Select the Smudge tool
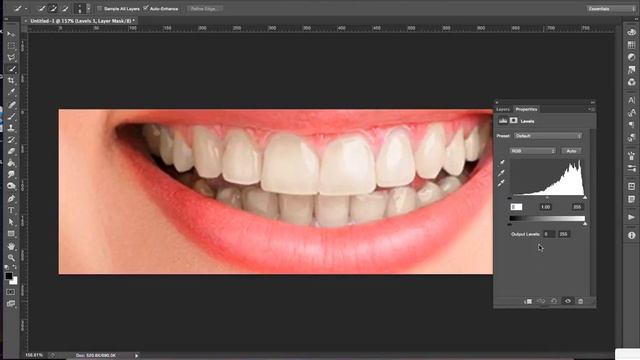This screenshot has height=360, width=640. [x=11, y=174]
